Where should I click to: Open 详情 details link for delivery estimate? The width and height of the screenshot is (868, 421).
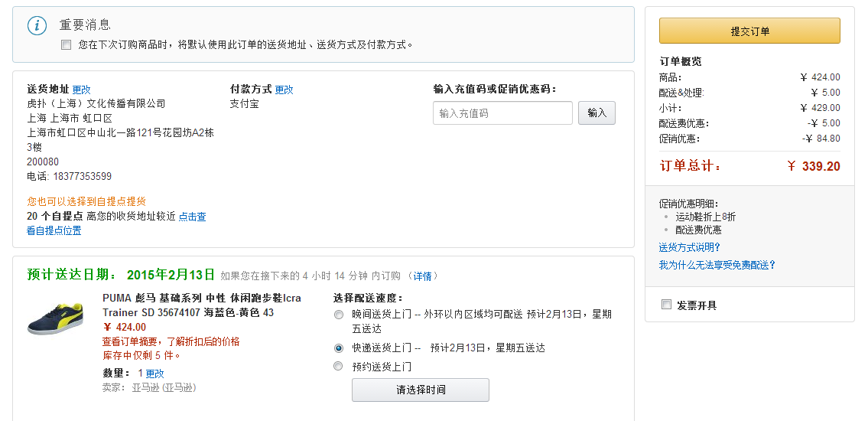pyautogui.click(x=422, y=276)
